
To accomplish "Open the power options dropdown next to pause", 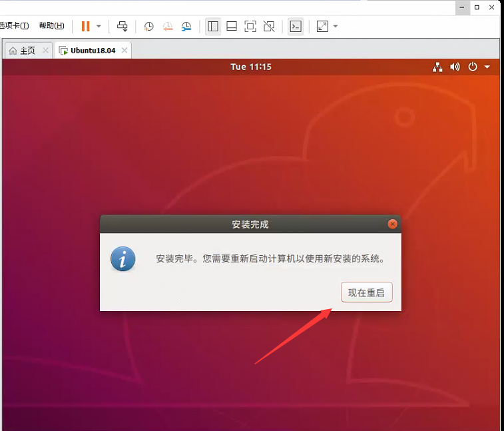I will [99, 27].
